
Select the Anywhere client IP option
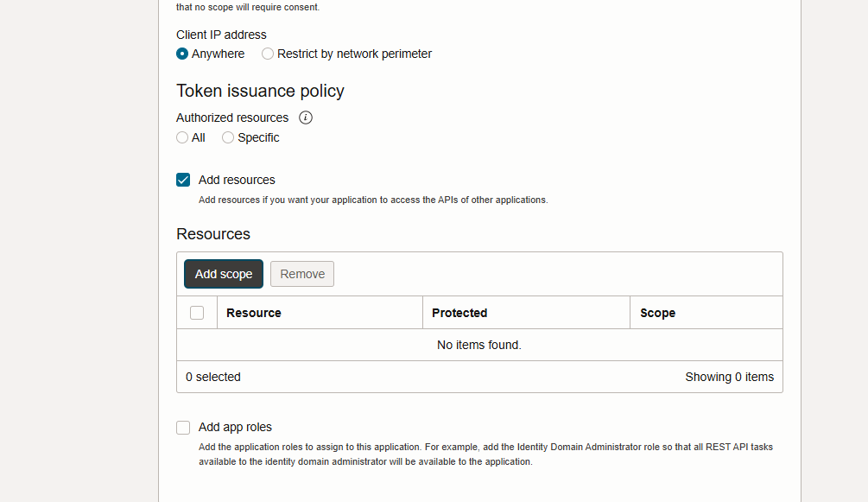[182, 54]
